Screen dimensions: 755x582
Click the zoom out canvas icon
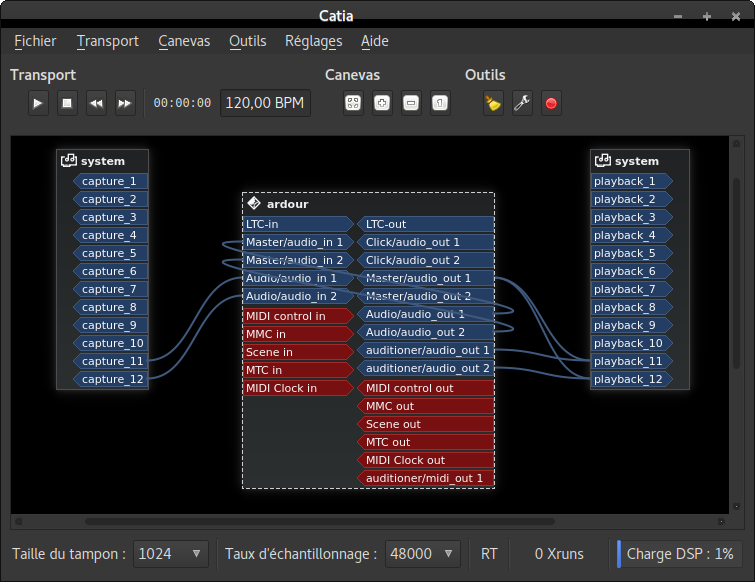tap(410, 103)
